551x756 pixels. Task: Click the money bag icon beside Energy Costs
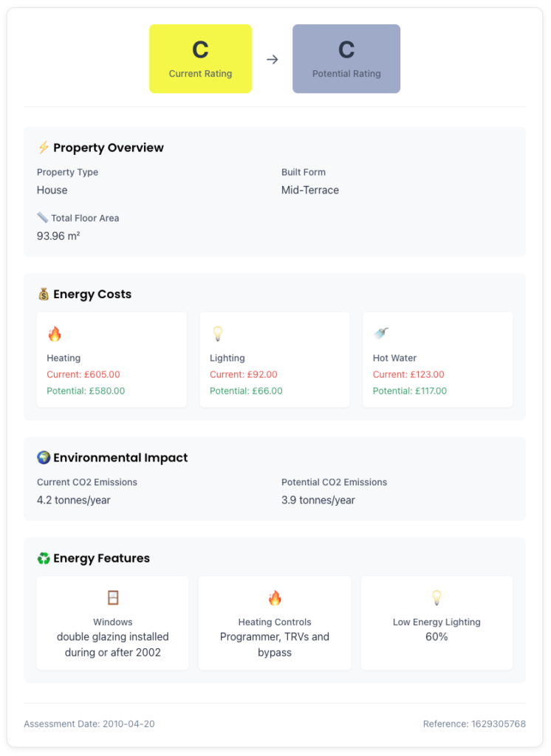point(44,294)
